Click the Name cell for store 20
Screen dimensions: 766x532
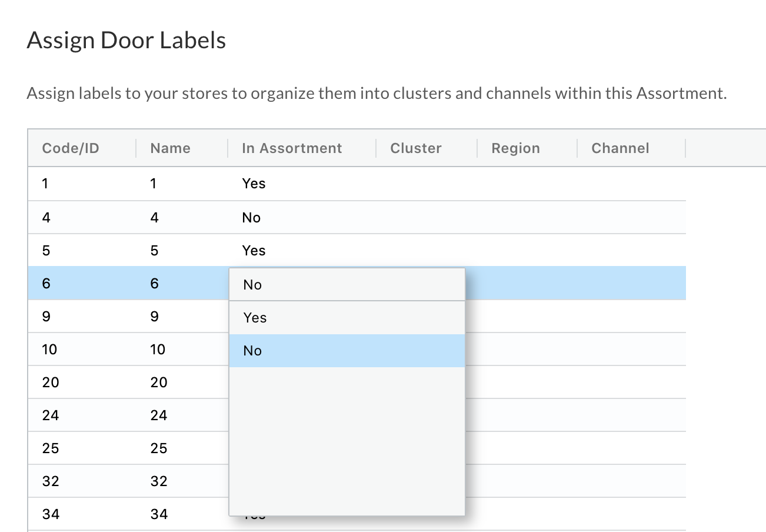coord(159,383)
